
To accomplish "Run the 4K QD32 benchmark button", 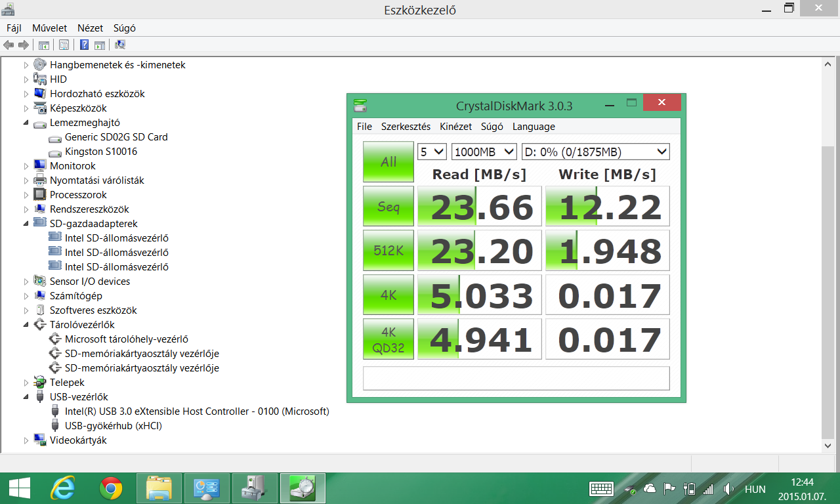I will pyautogui.click(x=388, y=339).
